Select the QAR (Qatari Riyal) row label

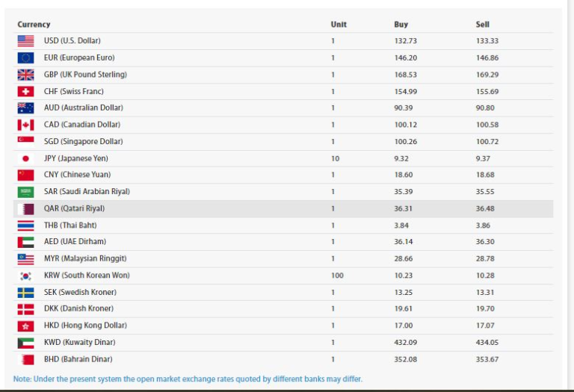74,208
